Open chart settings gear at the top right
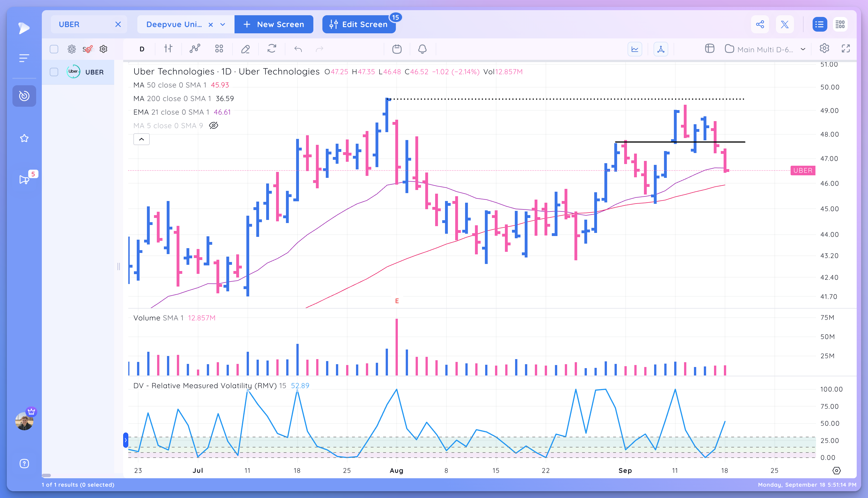 click(x=824, y=48)
